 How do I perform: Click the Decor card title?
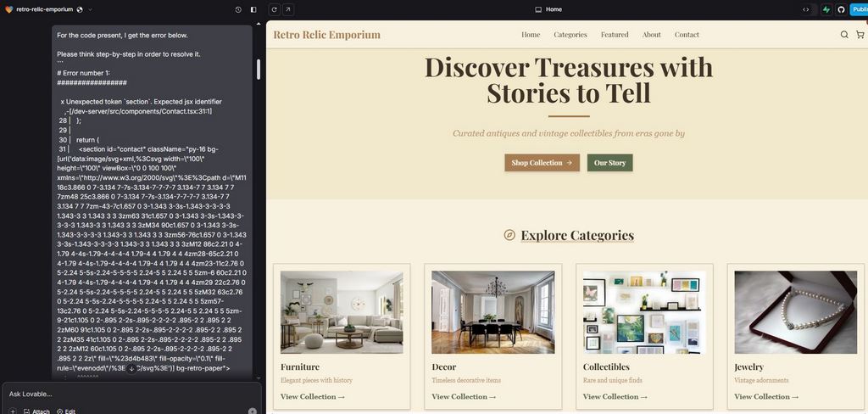coord(444,366)
